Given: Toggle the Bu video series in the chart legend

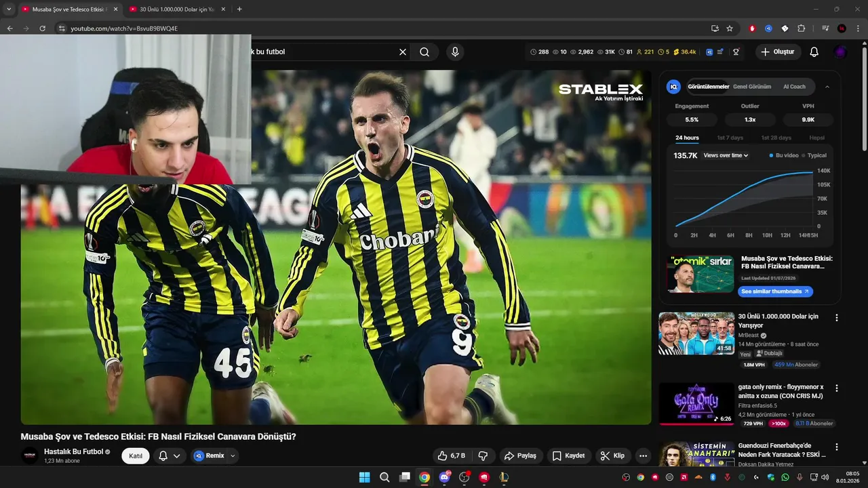Looking at the screenshot, I should pos(783,155).
